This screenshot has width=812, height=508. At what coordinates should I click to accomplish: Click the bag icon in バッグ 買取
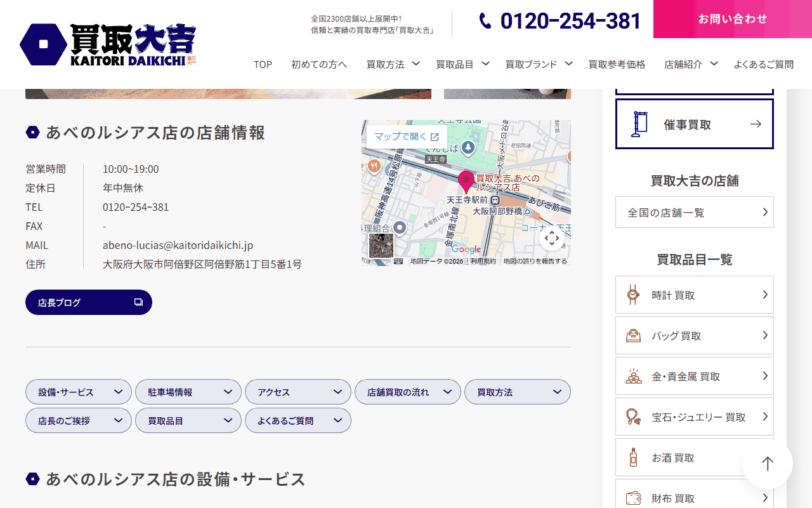click(632, 335)
